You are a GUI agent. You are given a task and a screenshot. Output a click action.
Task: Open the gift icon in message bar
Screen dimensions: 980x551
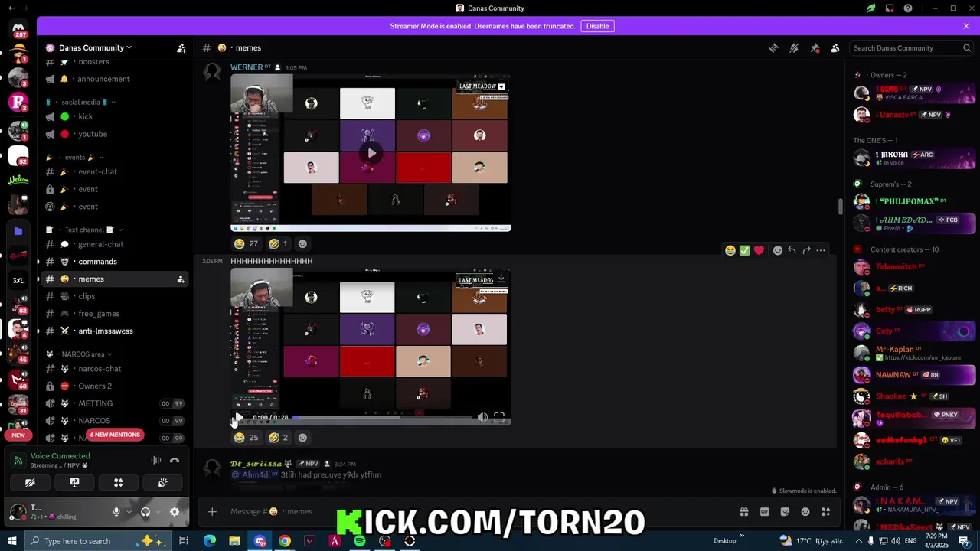coord(743,512)
